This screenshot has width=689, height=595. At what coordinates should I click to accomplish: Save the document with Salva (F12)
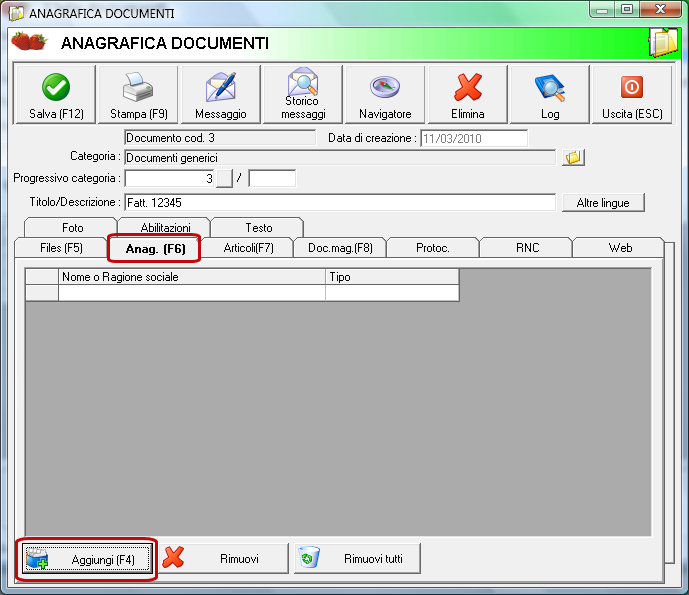coord(55,94)
